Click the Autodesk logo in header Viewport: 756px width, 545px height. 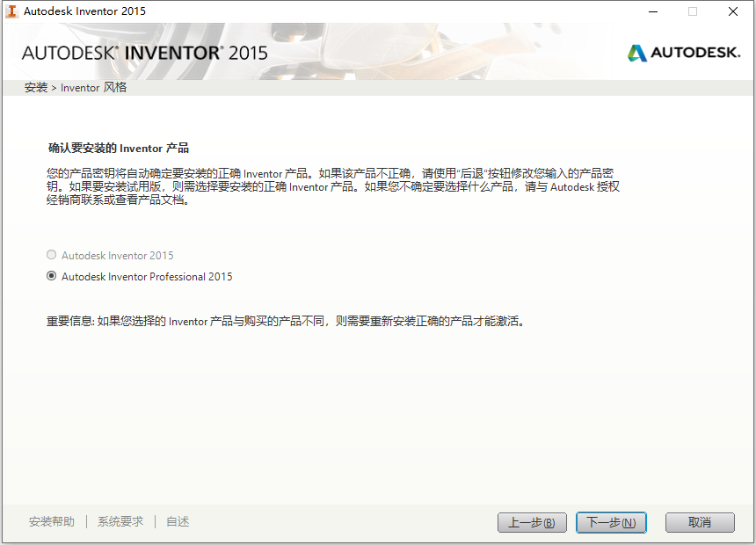click(x=684, y=52)
